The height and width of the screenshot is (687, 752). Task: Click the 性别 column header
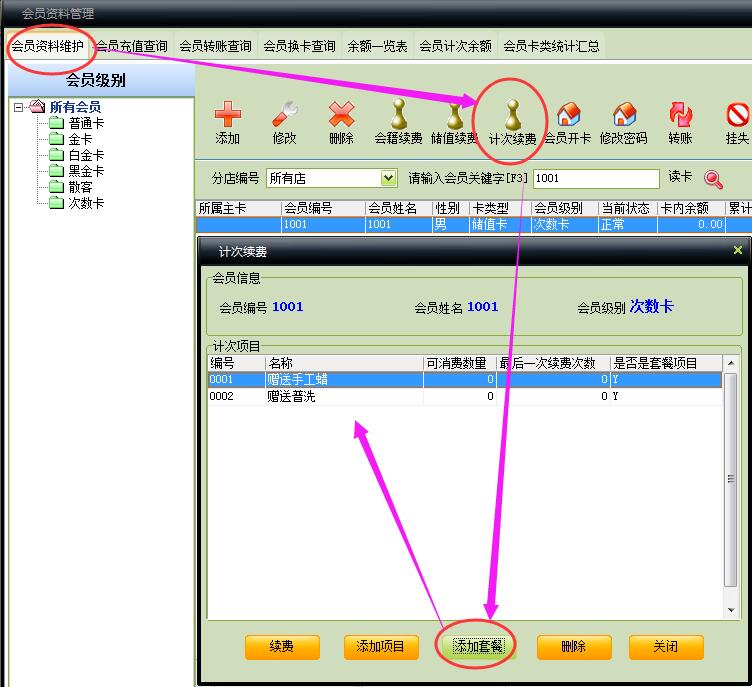(450, 208)
